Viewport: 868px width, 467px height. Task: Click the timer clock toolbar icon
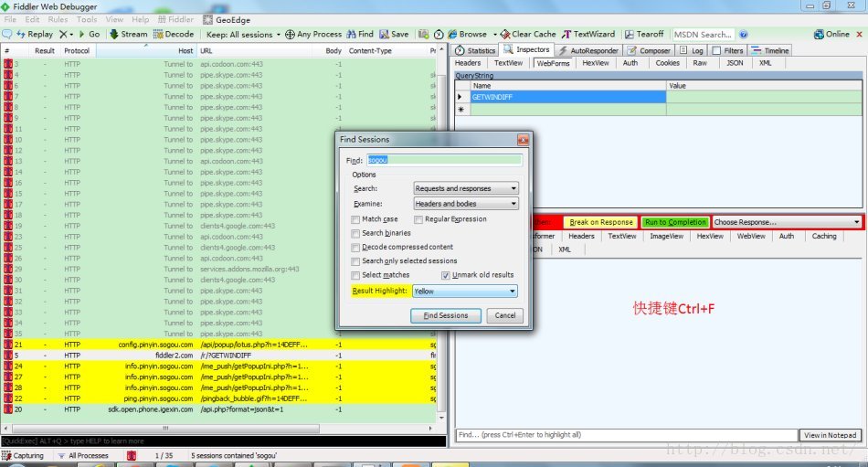click(439, 35)
